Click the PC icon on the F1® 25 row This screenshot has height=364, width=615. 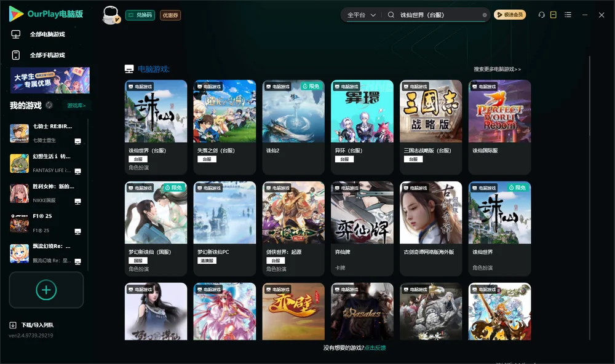[77, 231]
